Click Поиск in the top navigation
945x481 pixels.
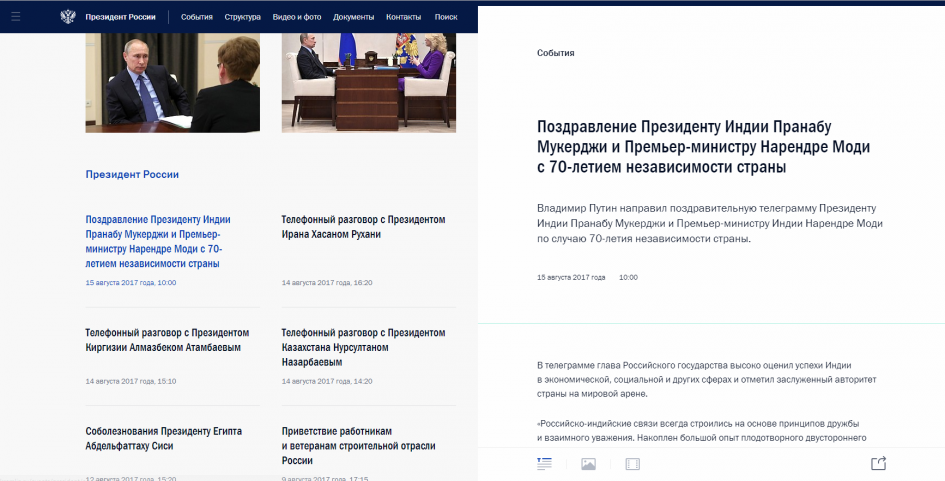pyautogui.click(x=446, y=17)
